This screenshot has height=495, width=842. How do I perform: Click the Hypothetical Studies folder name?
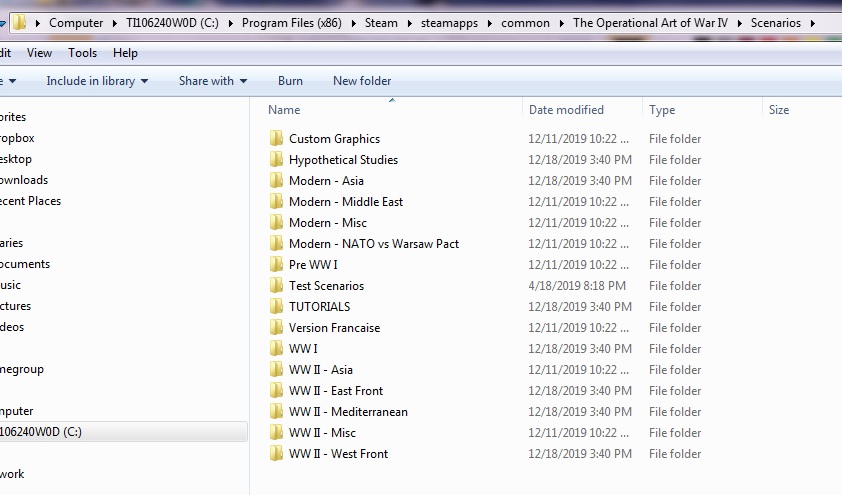343,159
